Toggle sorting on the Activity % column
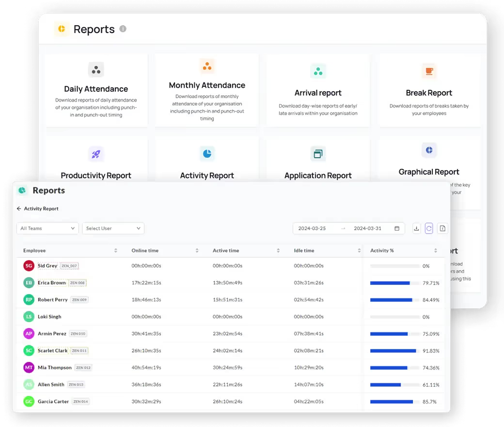This screenshot has height=427, width=504. pos(435,250)
